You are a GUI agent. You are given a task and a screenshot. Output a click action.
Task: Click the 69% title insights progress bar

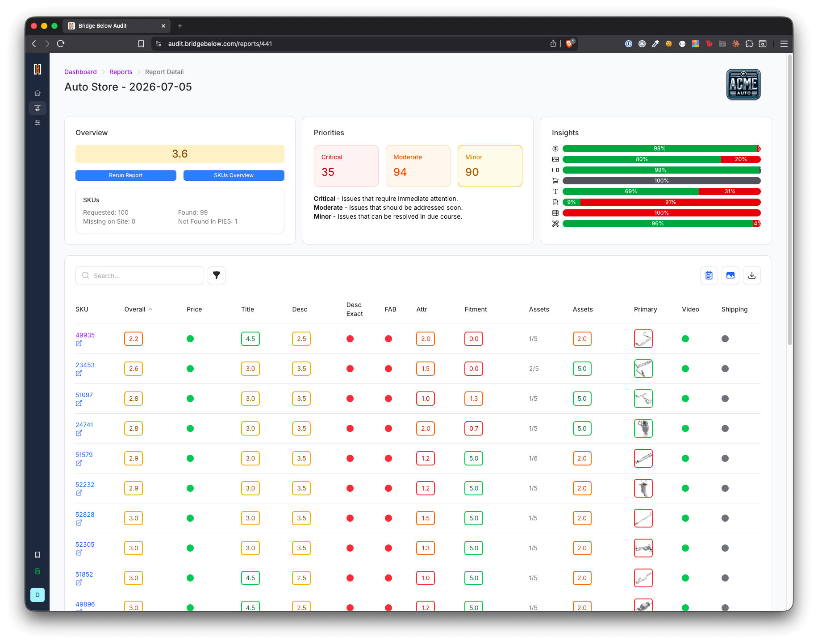[x=662, y=191]
